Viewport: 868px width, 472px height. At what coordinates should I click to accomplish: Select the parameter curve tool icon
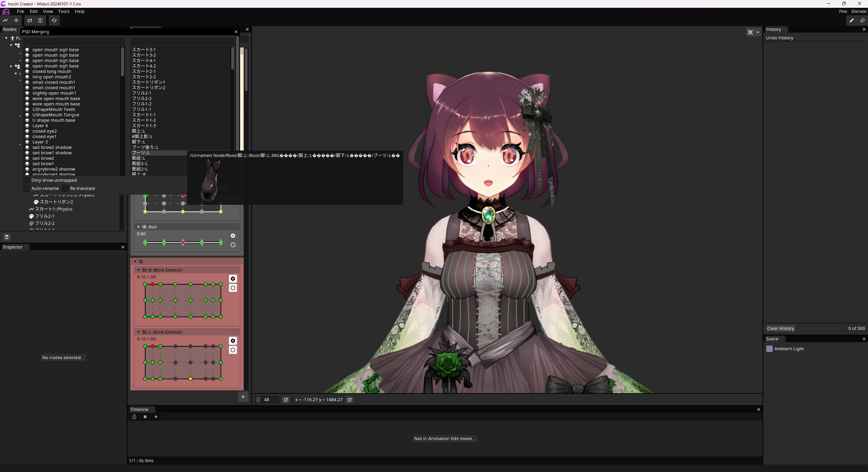[x=5, y=20]
